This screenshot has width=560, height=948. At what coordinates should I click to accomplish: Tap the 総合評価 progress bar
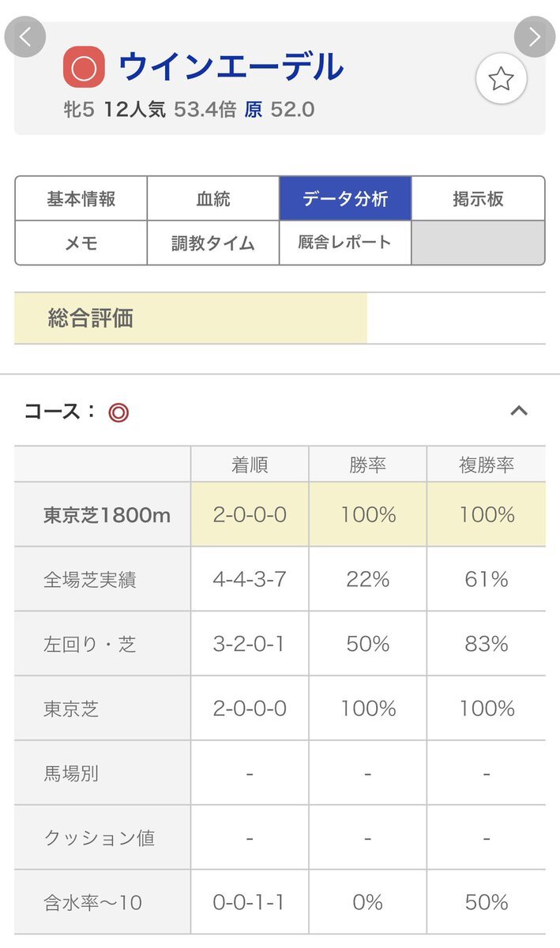tap(190, 318)
